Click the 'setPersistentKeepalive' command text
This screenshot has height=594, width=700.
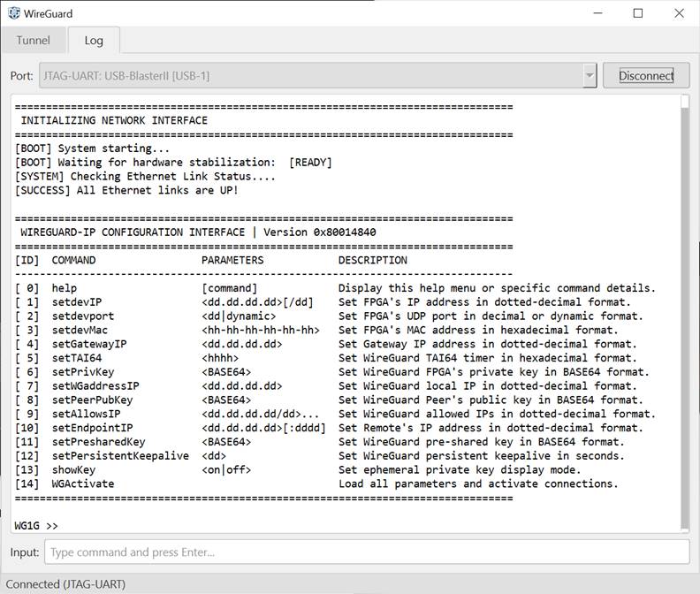point(120,455)
